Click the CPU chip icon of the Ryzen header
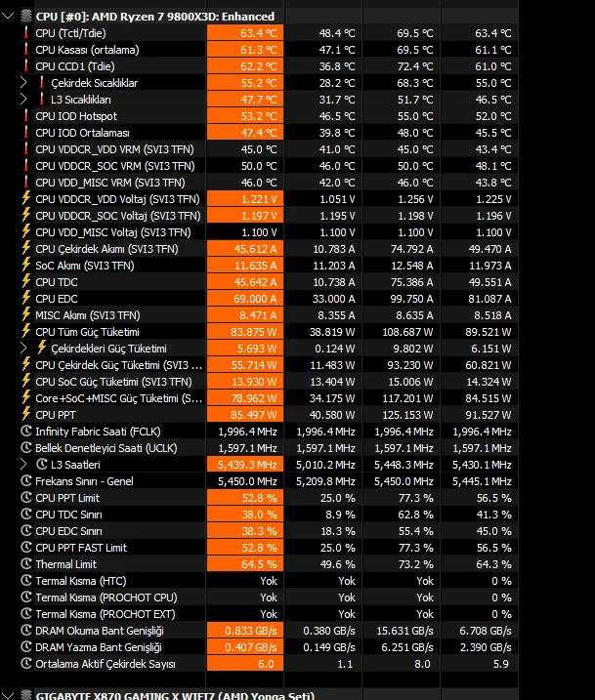The width and height of the screenshot is (595, 700). (26, 17)
